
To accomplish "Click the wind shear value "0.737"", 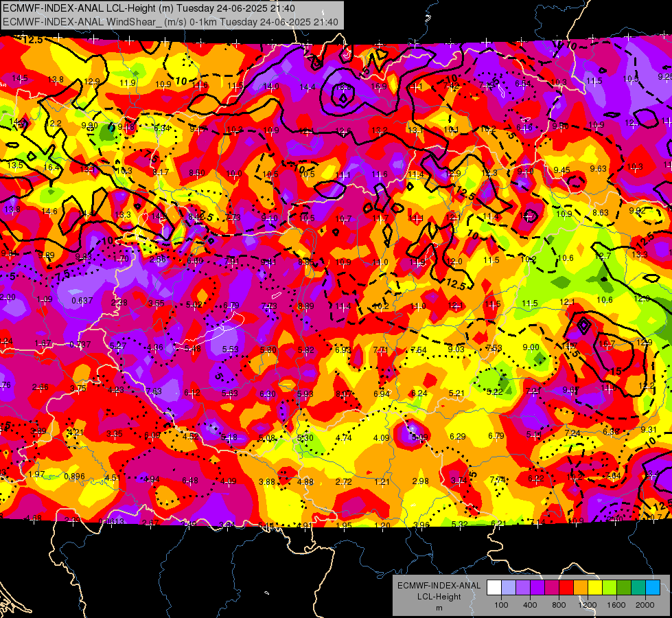I will (80, 345).
